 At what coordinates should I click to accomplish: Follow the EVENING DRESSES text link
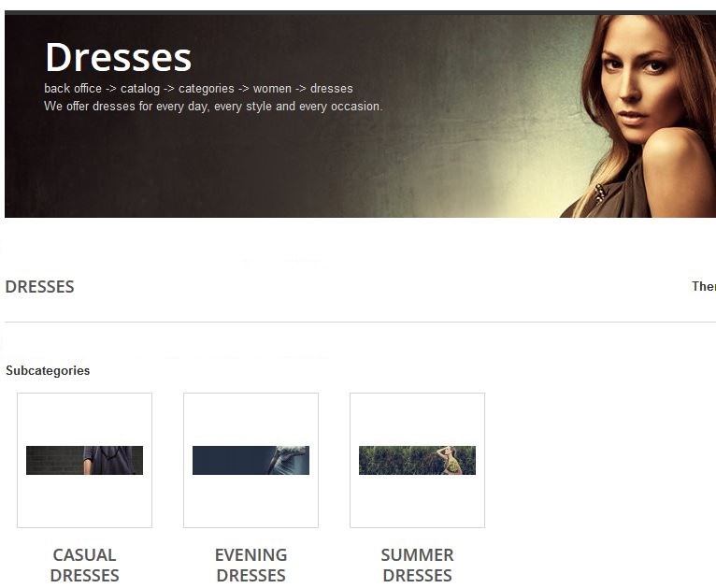click(x=251, y=566)
